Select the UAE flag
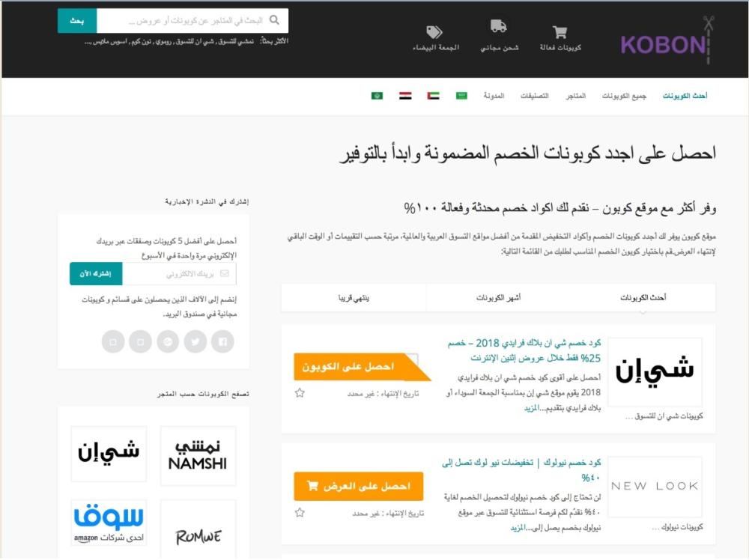This screenshot has width=749, height=560. pos(433,96)
